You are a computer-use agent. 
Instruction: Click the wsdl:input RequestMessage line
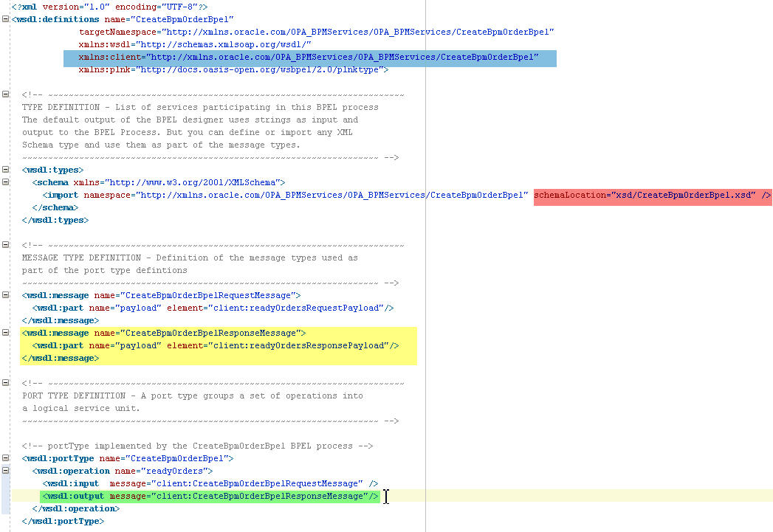coord(210,484)
